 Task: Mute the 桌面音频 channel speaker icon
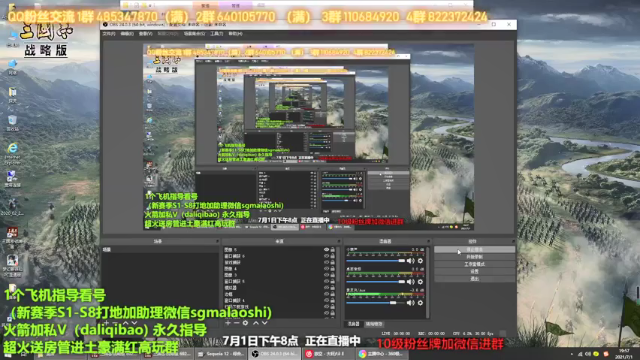point(411,282)
